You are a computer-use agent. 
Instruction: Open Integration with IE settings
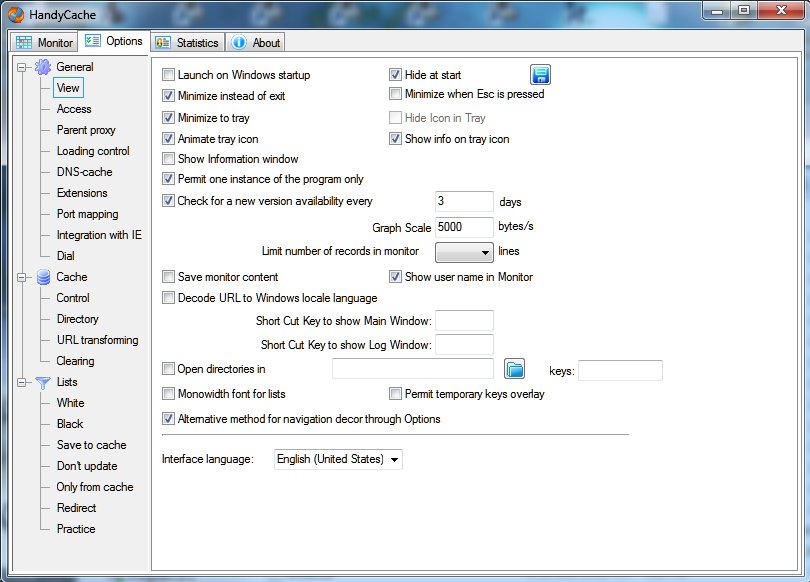[x=99, y=235]
